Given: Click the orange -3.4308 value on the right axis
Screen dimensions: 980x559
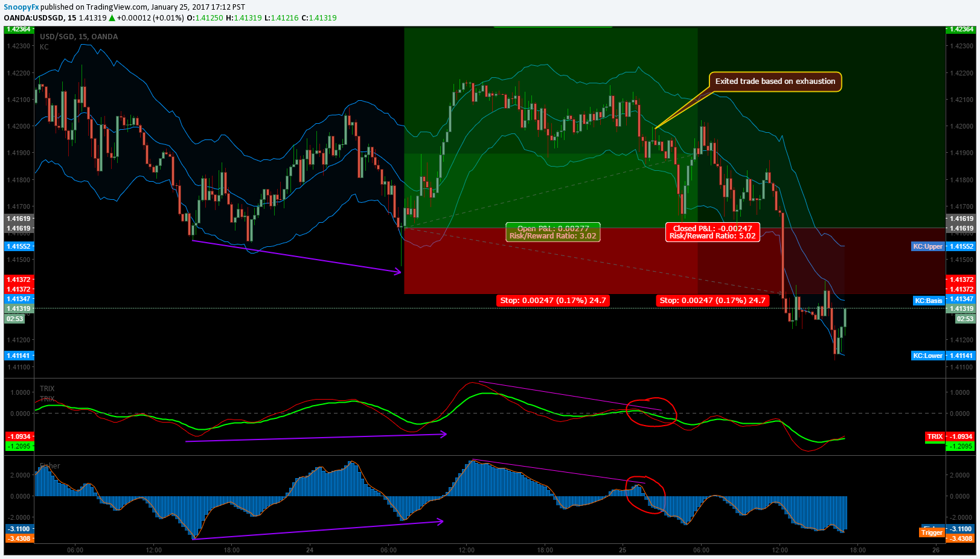Looking at the screenshot, I should pos(961,538).
